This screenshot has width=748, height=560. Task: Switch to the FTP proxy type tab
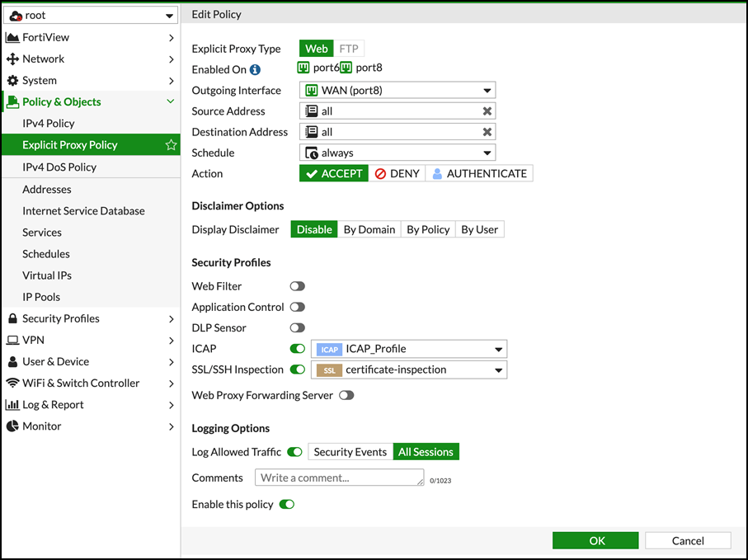click(349, 48)
